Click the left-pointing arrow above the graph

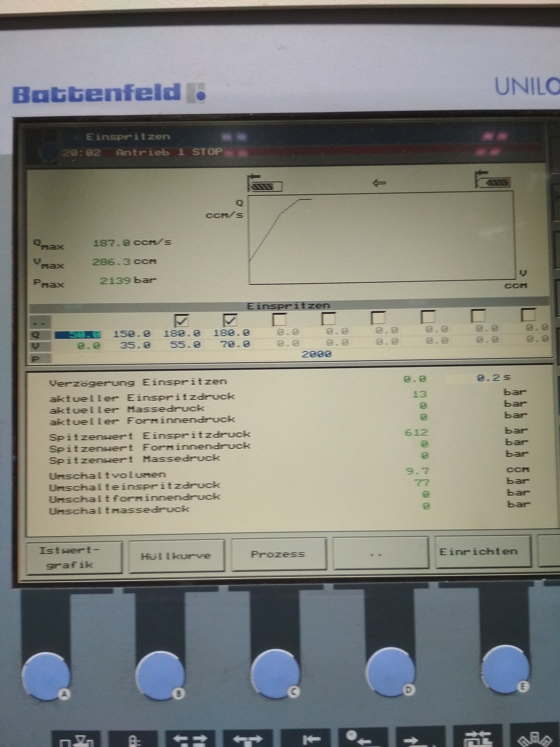click(x=379, y=183)
